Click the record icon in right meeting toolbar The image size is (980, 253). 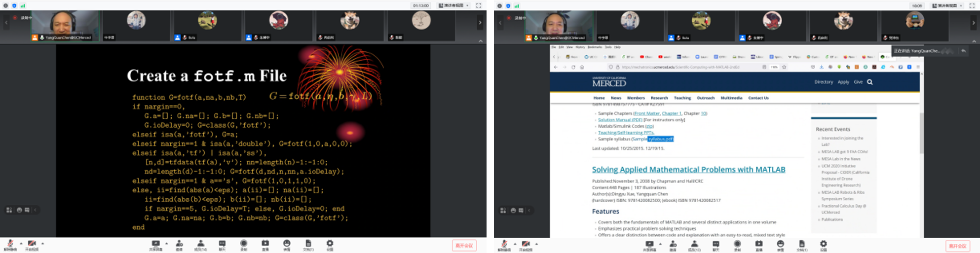737,245
